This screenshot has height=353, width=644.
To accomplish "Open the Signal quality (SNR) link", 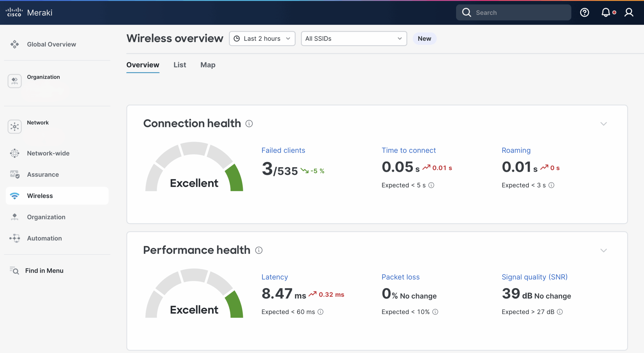I will pos(535,277).
